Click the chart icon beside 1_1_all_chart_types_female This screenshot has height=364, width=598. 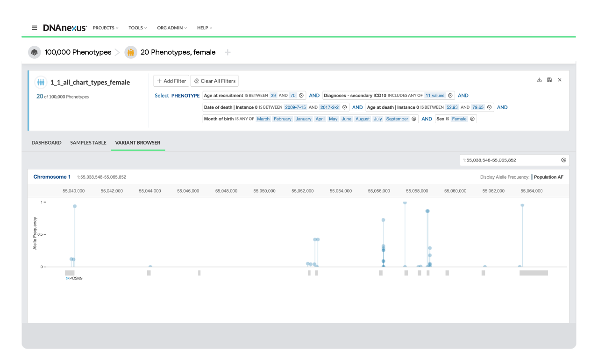pos(41,82)
